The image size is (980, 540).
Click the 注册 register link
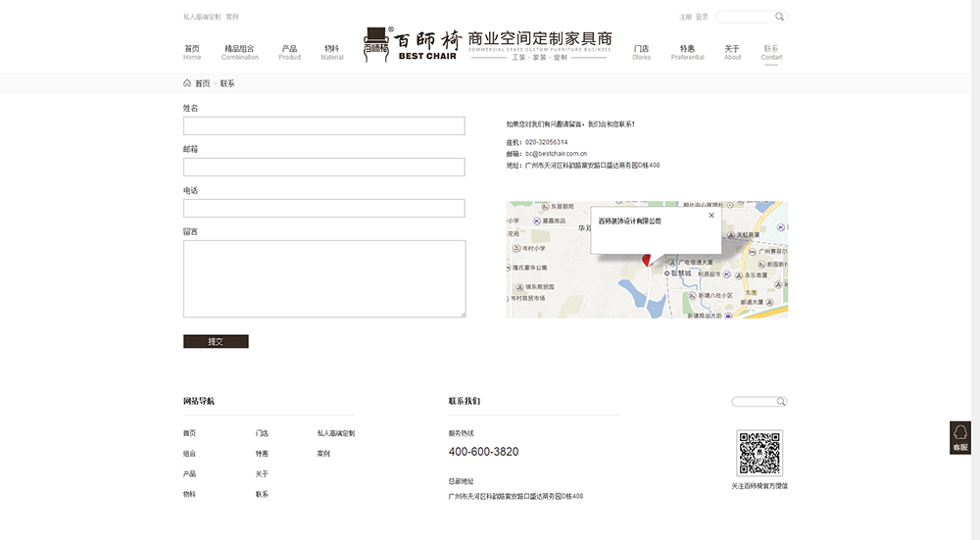(x=686, y=17)
